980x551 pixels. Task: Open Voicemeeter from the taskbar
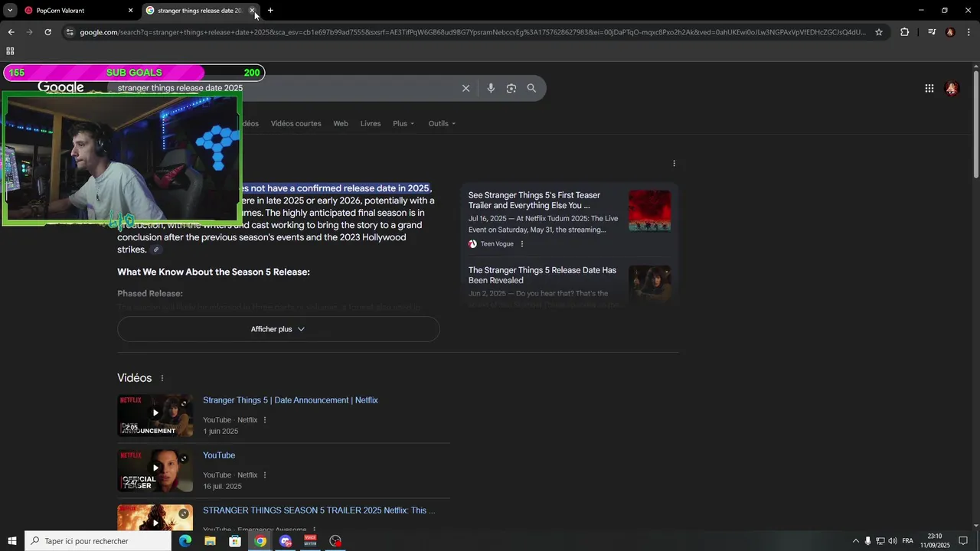tap(310, 541)
